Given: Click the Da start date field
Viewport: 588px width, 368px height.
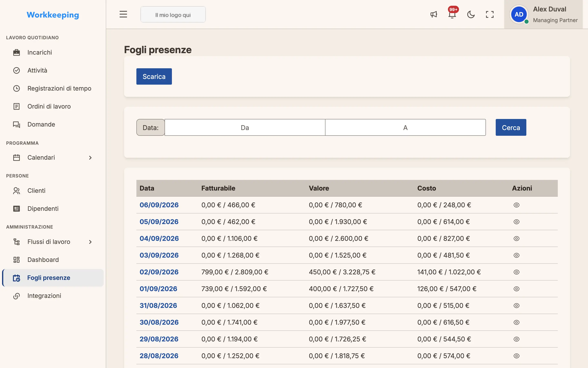Looking at the screenshot, I should tap(245, 127).
